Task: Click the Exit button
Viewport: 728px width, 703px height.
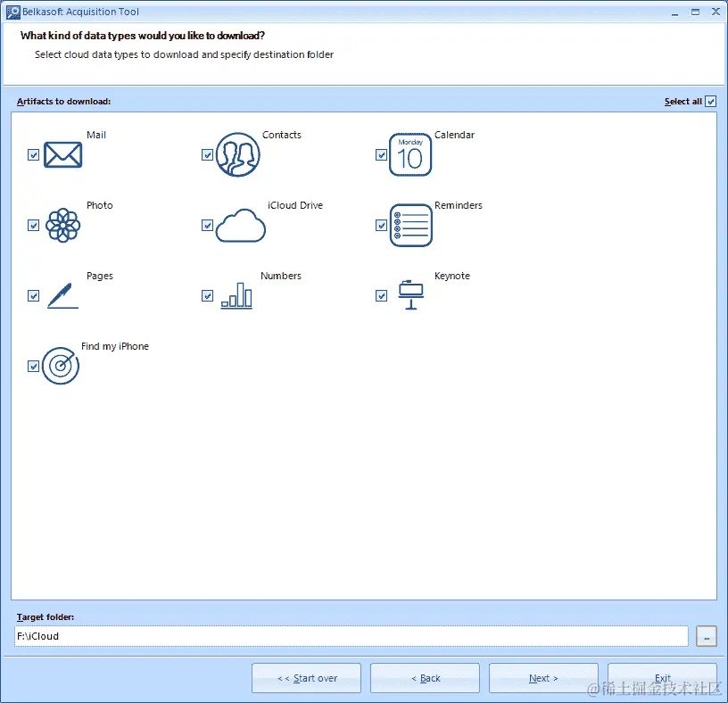Action: tap(663, 678)
